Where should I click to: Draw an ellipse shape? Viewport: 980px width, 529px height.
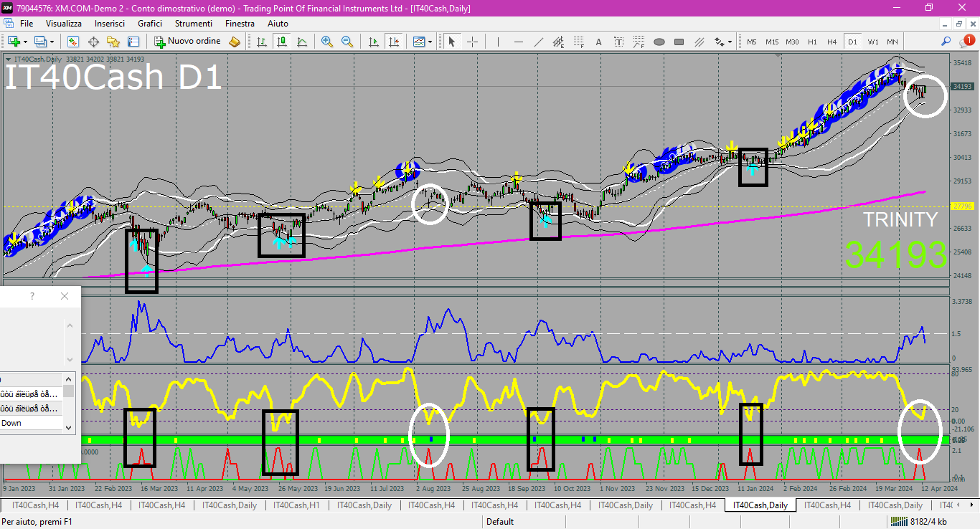pyautogui.click(x=659, y=42)
